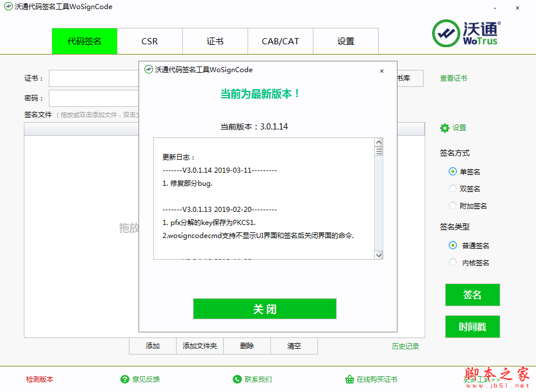Click the 添加 button
Image resolution: width=536 pixels, height=392 pixels.
153,346
